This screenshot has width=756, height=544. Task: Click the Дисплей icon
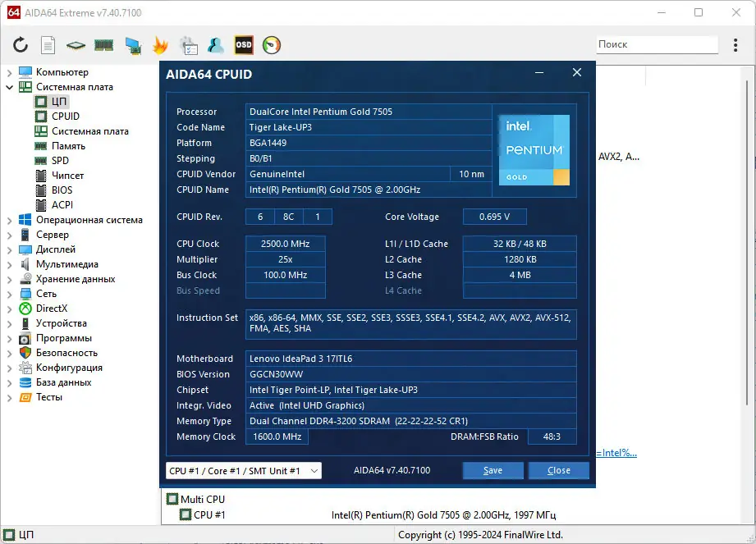pos(25,249)
